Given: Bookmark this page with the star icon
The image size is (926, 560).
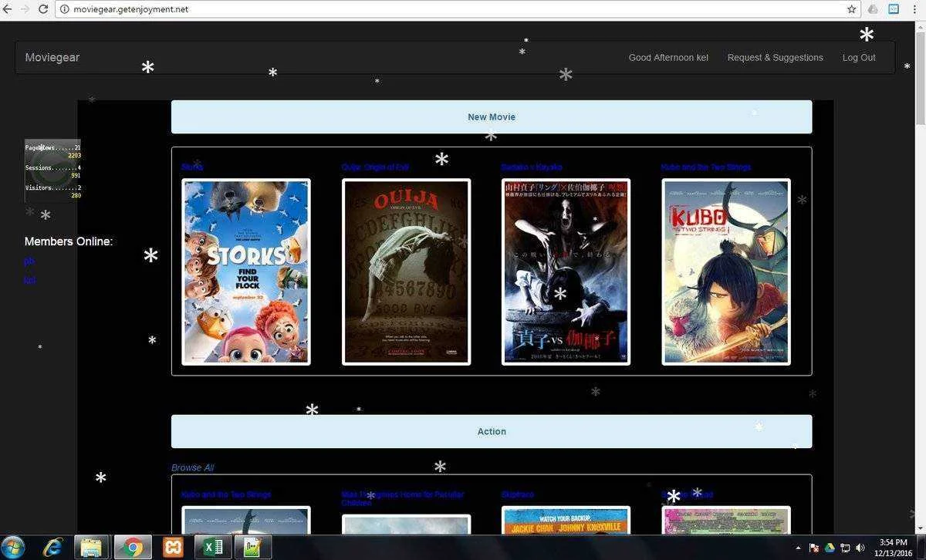Looking at the screenshot, I should tap(851, 9).
